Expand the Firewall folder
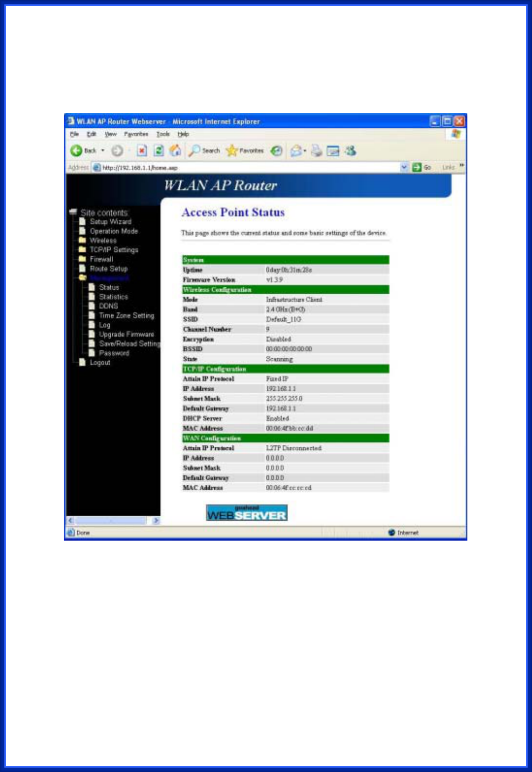 101,259
